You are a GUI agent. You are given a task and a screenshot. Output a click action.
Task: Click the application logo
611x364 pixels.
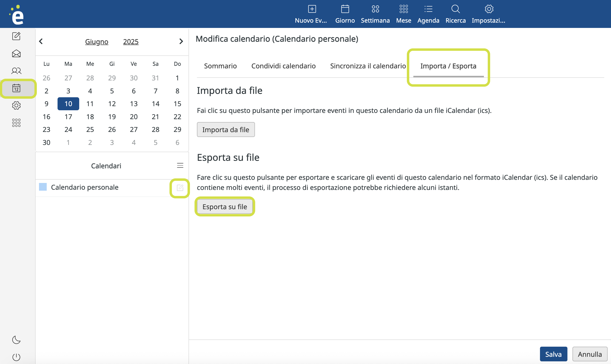(x=17, y=15)
